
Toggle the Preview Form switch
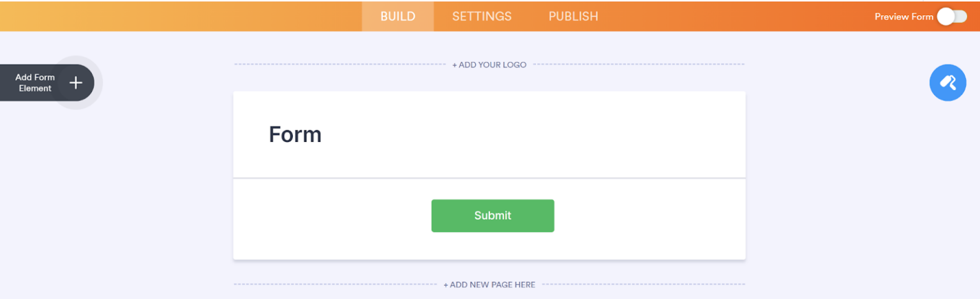[952, 17]
